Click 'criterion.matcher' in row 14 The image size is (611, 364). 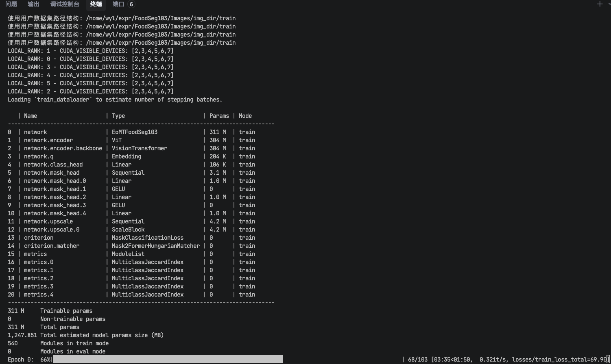(52, 246)
